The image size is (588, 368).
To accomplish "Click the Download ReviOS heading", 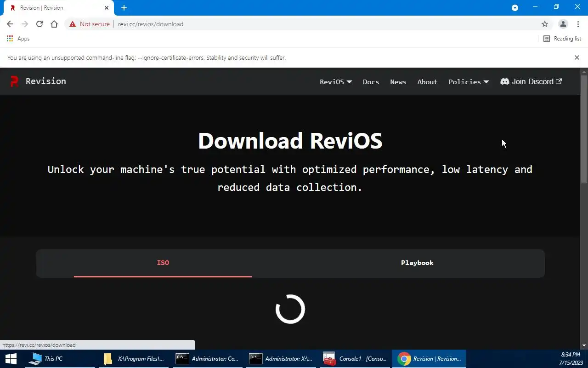I will (290, 141).
